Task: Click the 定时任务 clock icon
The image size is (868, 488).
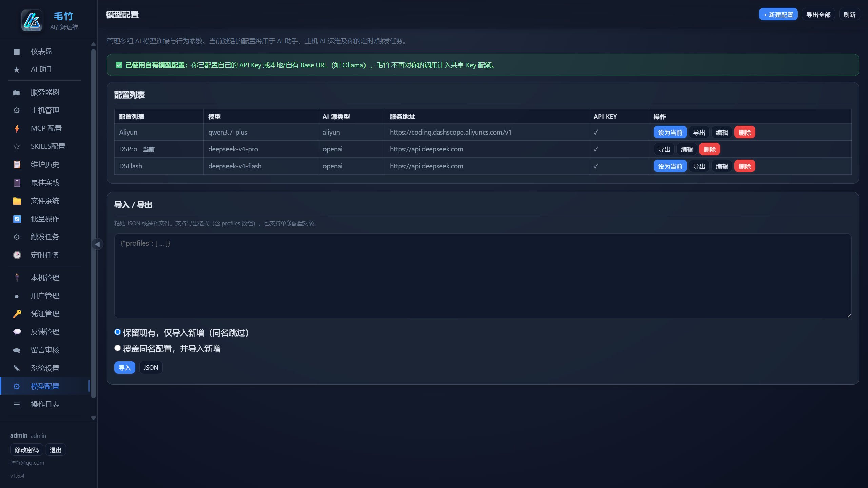Action: (x=17, y=255)
